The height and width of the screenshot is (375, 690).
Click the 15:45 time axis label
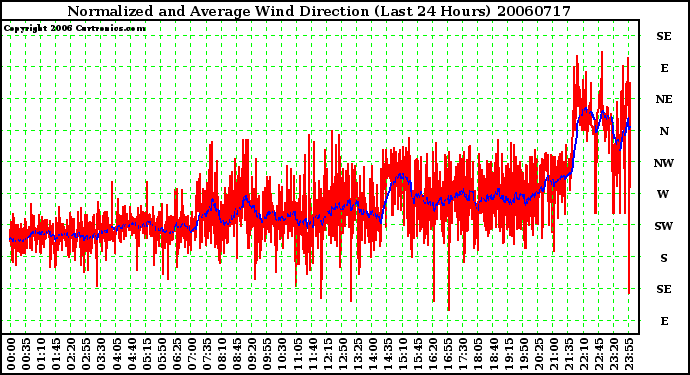(418, 354)
